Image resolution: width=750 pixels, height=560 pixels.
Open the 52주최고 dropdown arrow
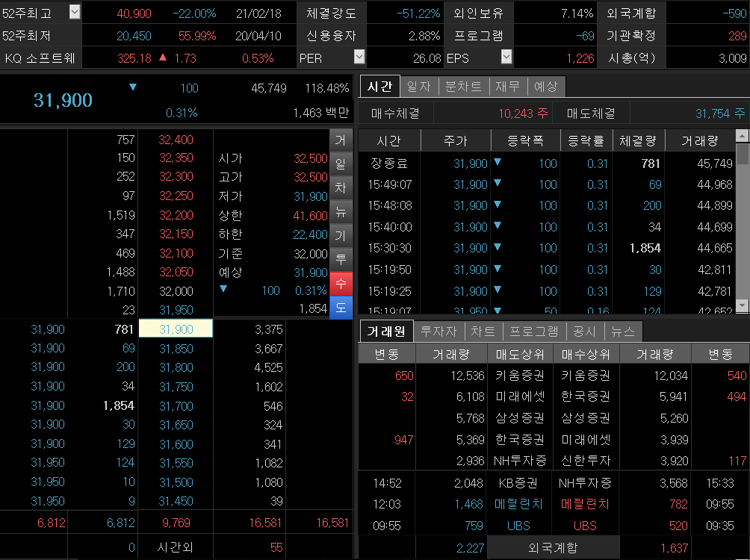click(x=75, y=12)
